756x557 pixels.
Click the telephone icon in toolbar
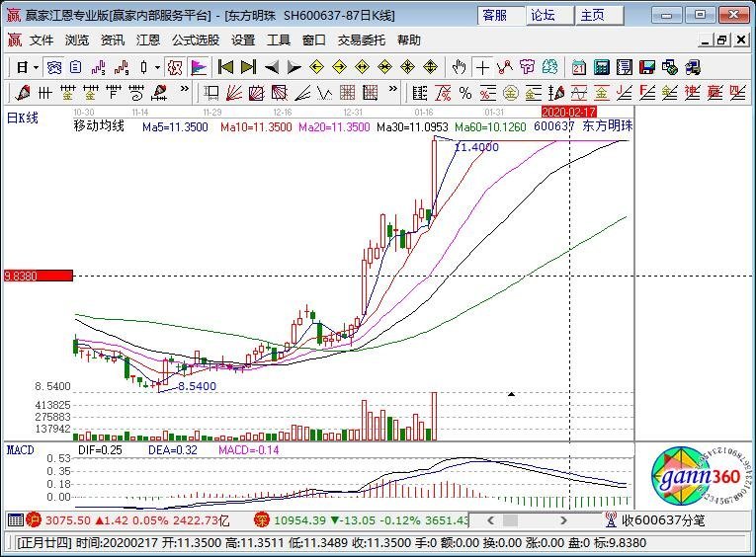point(53,67)
